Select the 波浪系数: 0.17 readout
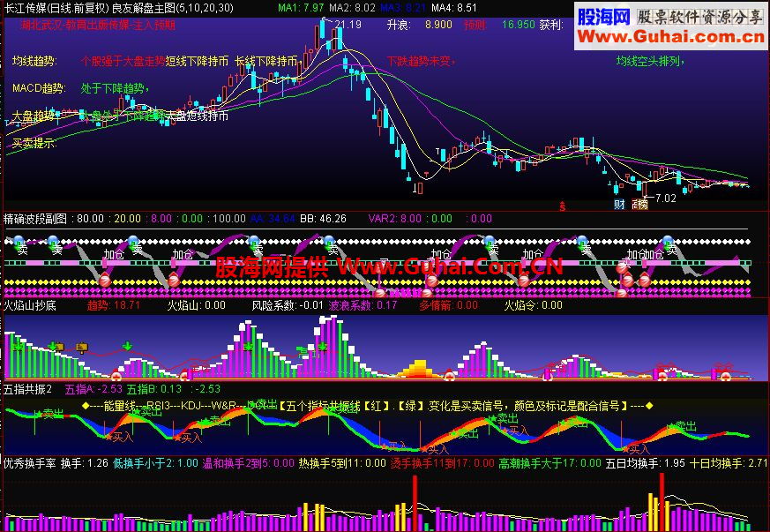This screenshot has width=770, height=532. pyautogui.click(x=363, y=305)
